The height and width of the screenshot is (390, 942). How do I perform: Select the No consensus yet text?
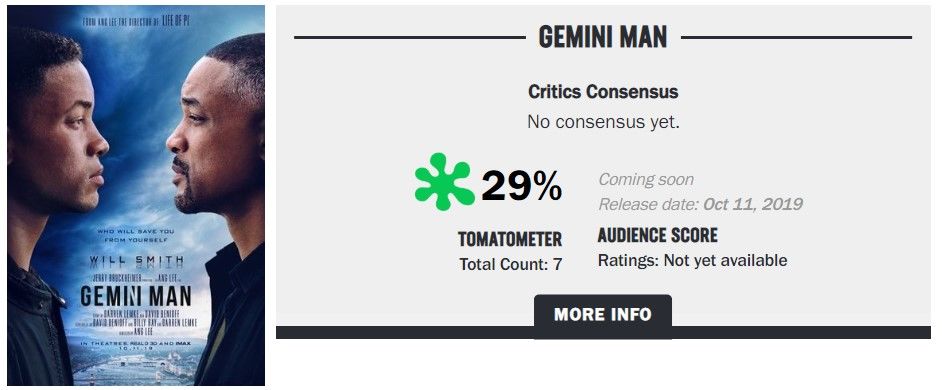pyautogui.click(x=603, y=122)
